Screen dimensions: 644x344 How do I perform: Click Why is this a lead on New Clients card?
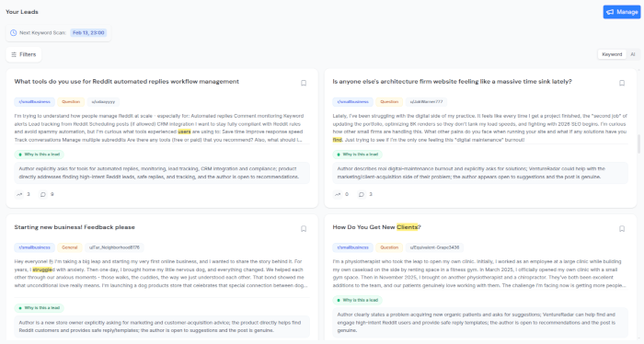point(357,300)
